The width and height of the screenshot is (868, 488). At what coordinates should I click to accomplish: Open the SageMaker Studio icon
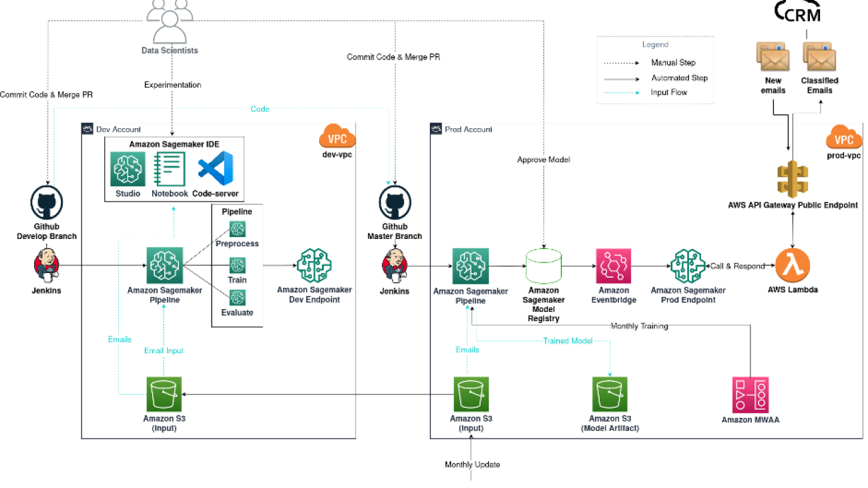(128, 168)
